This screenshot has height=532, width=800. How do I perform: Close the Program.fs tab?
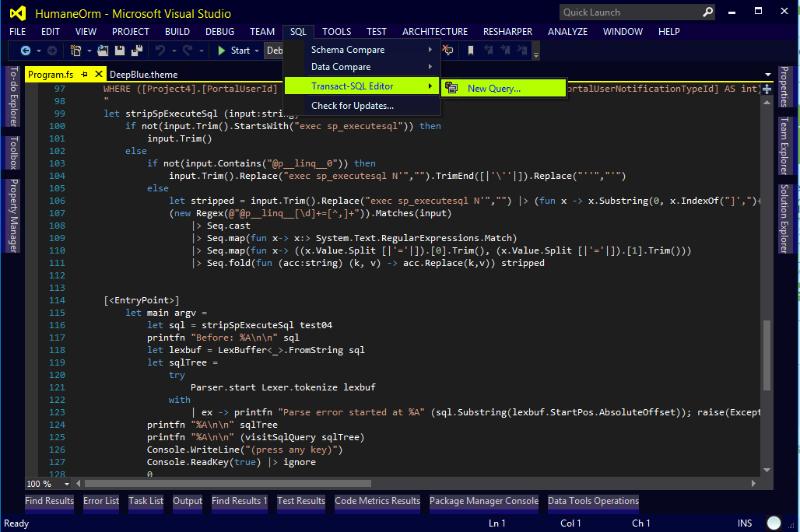point(99,75)
